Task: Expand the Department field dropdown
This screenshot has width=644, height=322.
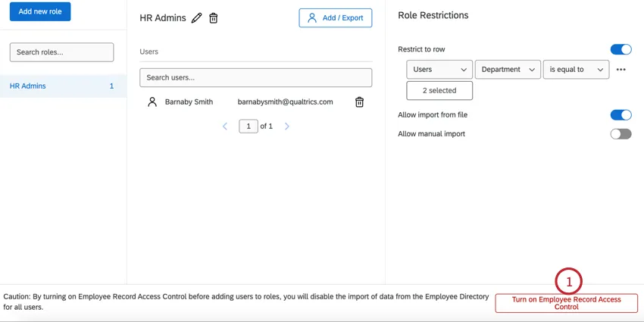Action: click(508, 70)
